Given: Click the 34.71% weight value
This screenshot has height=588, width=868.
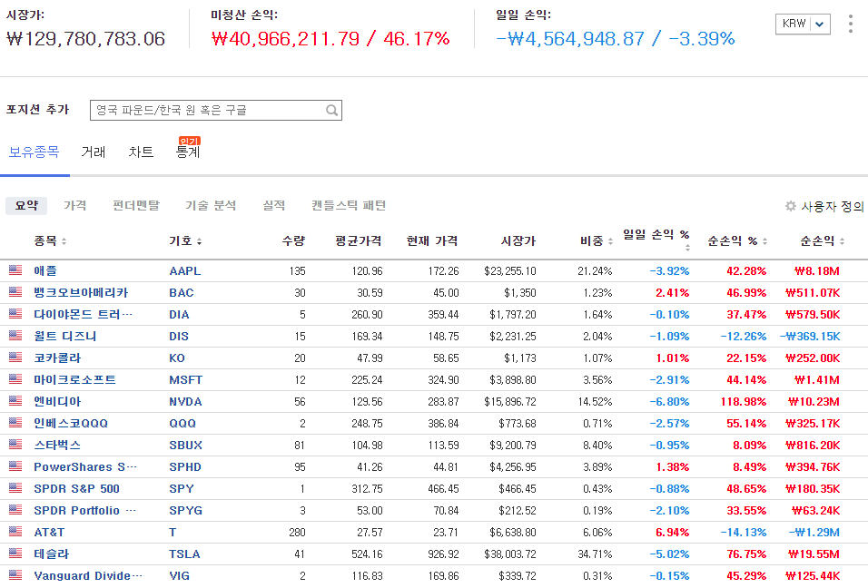Looking at the screenshot, I should point(595,554).
